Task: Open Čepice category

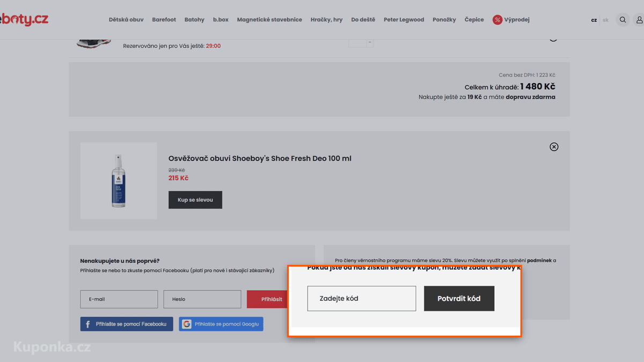Action: point(474,20)
